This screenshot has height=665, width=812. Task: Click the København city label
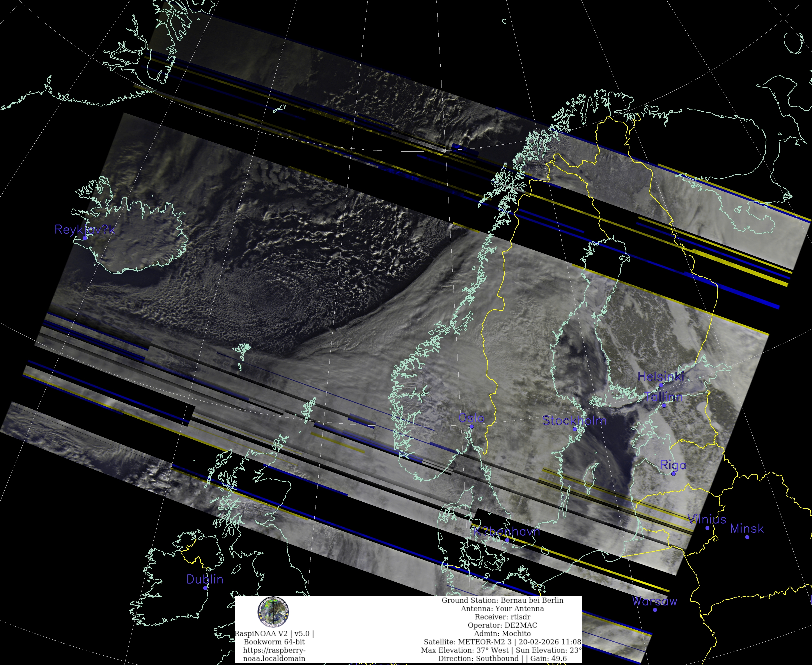pyautogui.click(x=507, y=532)
